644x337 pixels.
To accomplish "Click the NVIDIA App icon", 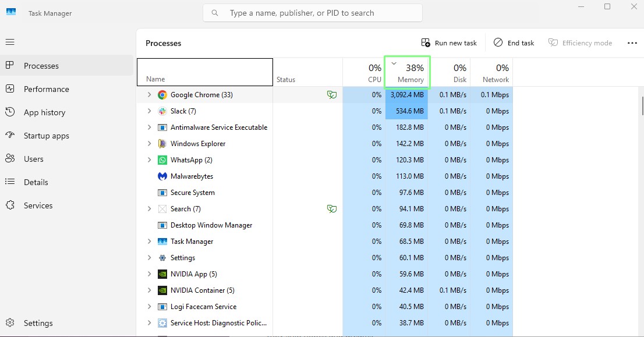I will click(162, 274).
